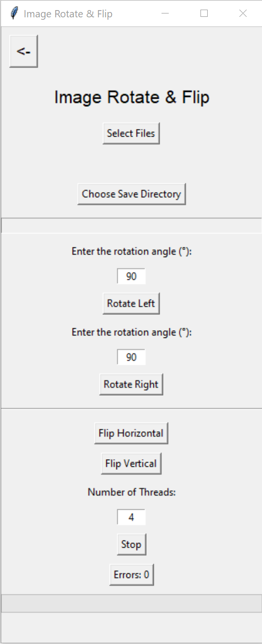Open the feather app icon in title bar
Screen dimensions: 262x644
tap(14, 13)
